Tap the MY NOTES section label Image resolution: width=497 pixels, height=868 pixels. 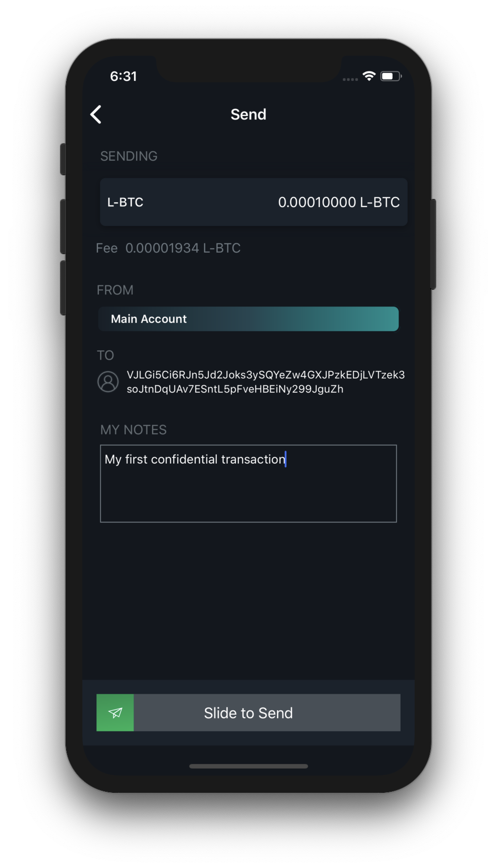coord(134,430)
